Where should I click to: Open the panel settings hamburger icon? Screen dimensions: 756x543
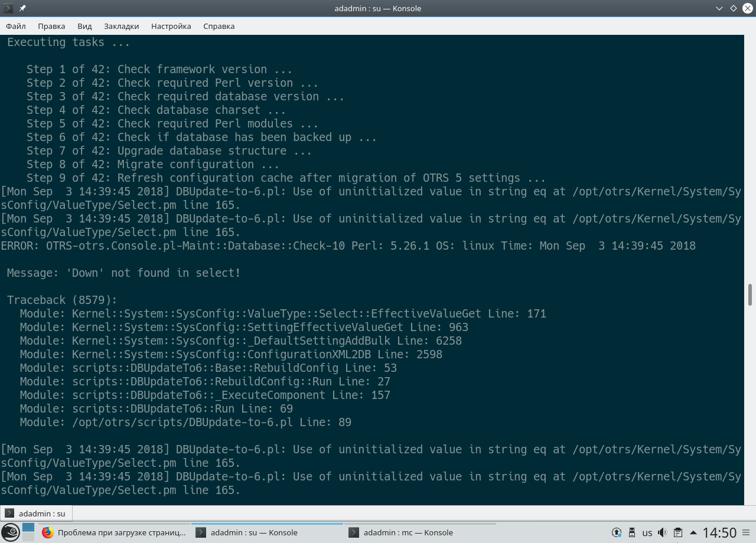747,532
